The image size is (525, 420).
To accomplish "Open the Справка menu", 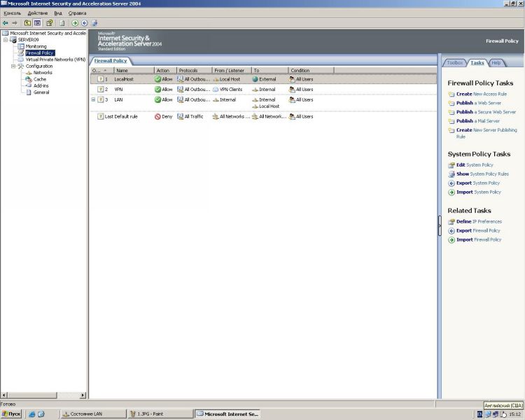I will (77, 13).
